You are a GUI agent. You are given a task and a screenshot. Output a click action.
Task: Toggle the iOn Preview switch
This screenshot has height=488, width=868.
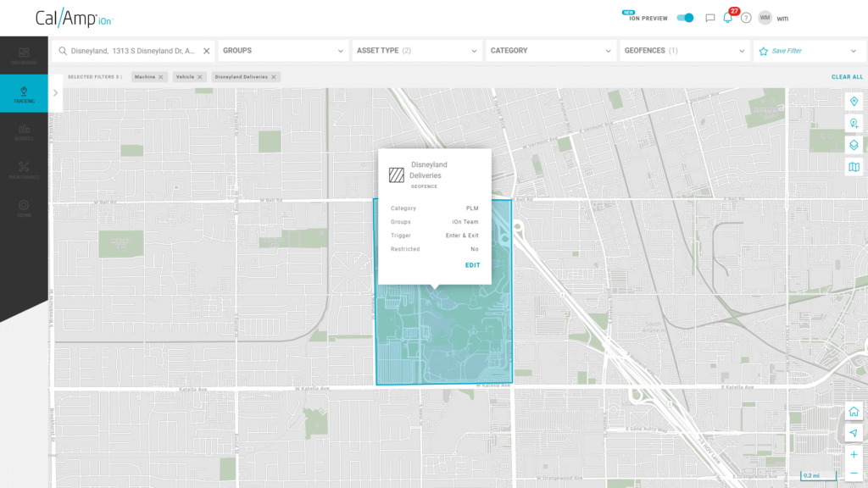(x=683, y=17)
